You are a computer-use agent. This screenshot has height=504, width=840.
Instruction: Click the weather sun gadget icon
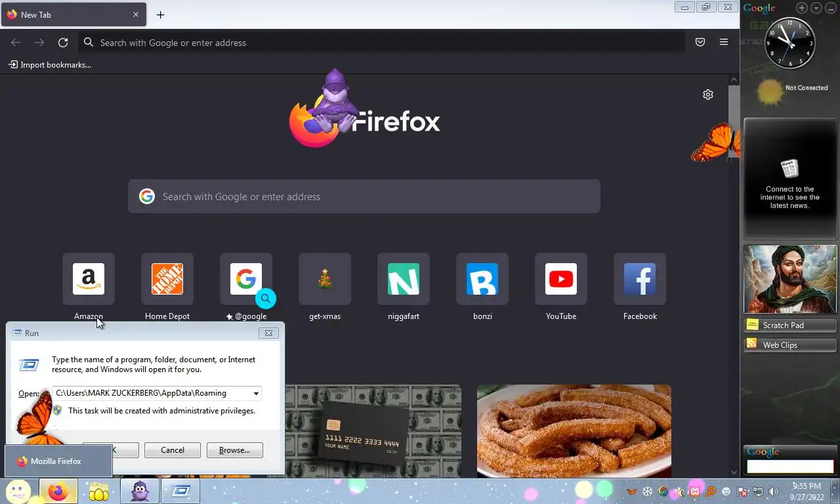(x=770, y=92)
